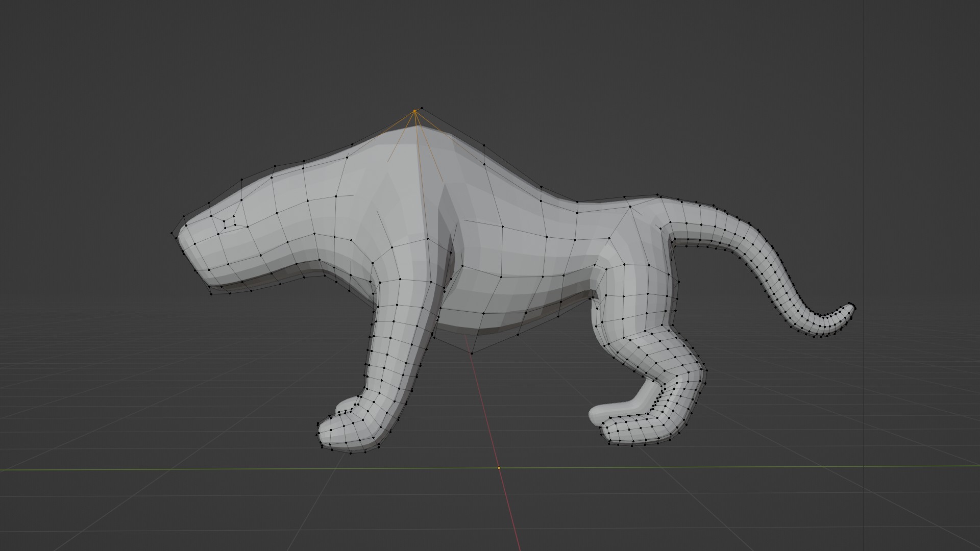Select the nose-tip vertex at far left
Screen dimensions: 980x551
point(171,233)
